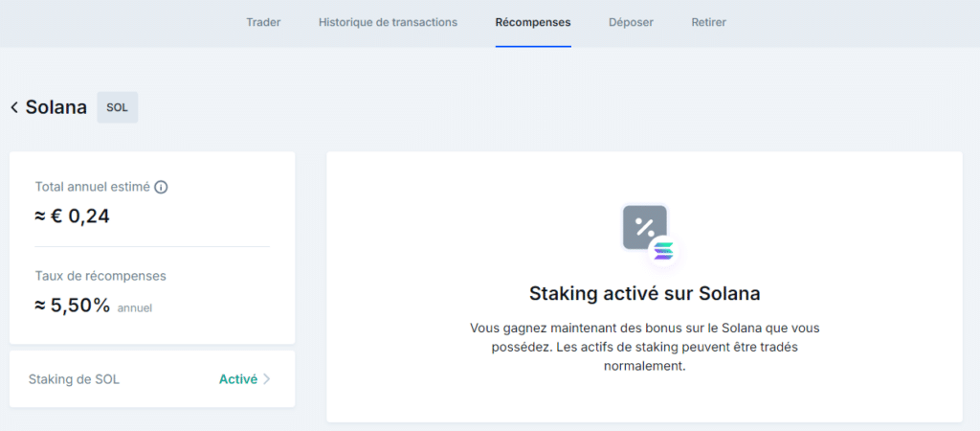The width and height of the screenshot is (980, 431).
Task: Click the Vous gagnez maintenant description paragraph
Action: (644, 347)
